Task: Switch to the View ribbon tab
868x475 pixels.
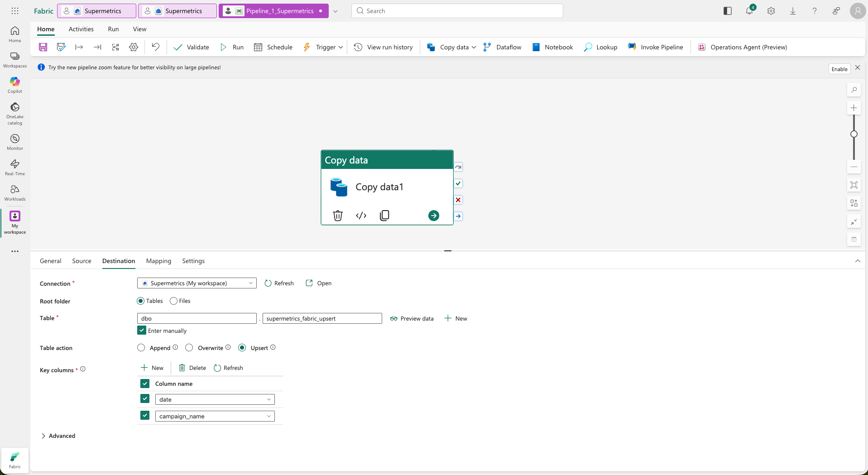Action: pyautogui.click(x=139, y=29)
